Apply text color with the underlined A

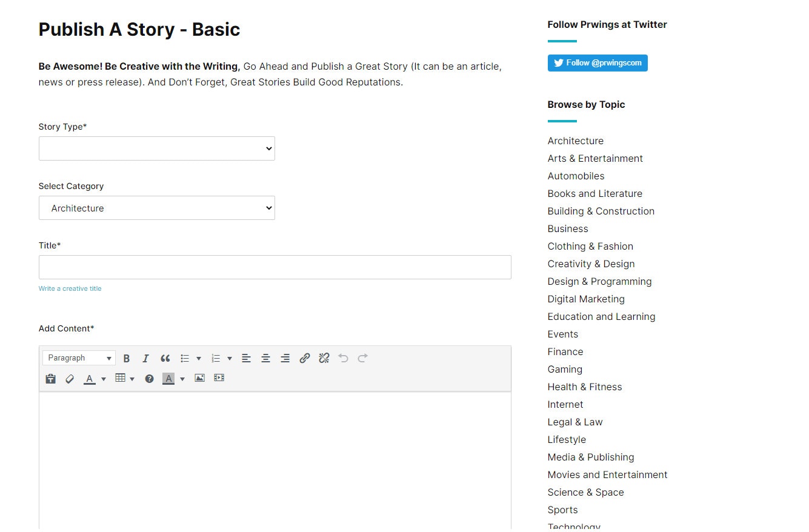(90, 378)
